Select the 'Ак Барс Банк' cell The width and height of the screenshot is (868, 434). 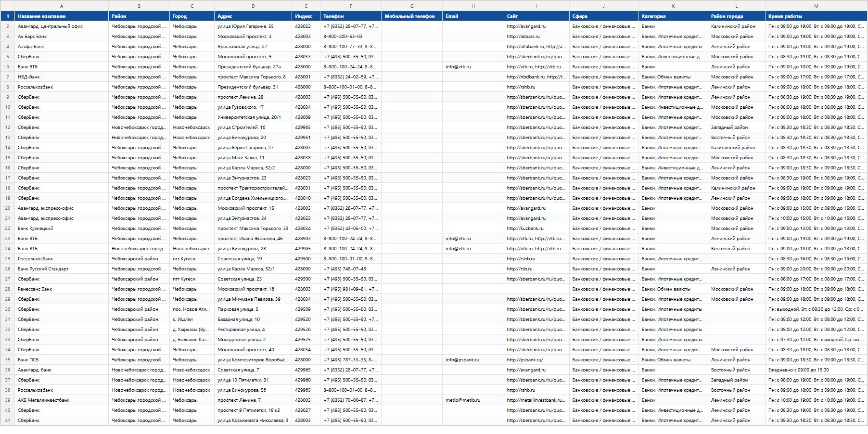(x=62, y=37)
